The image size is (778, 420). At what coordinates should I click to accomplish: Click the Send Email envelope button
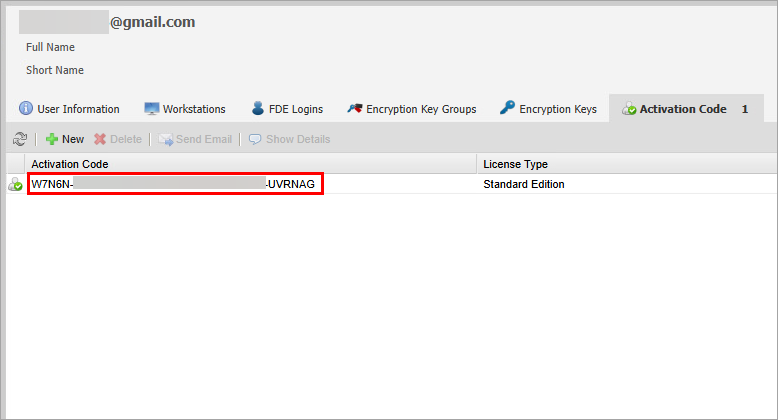pyautogui.click(x=195, y=139)
